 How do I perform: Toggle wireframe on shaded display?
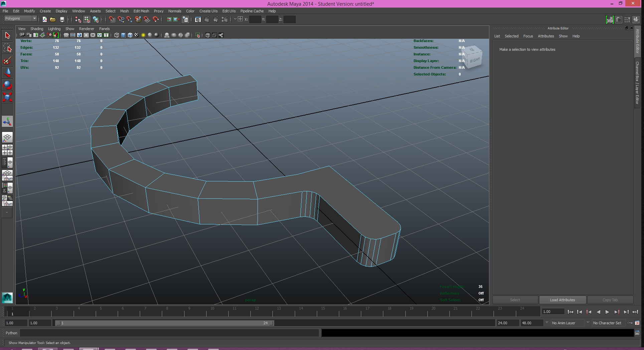click(x=130, y=35)
